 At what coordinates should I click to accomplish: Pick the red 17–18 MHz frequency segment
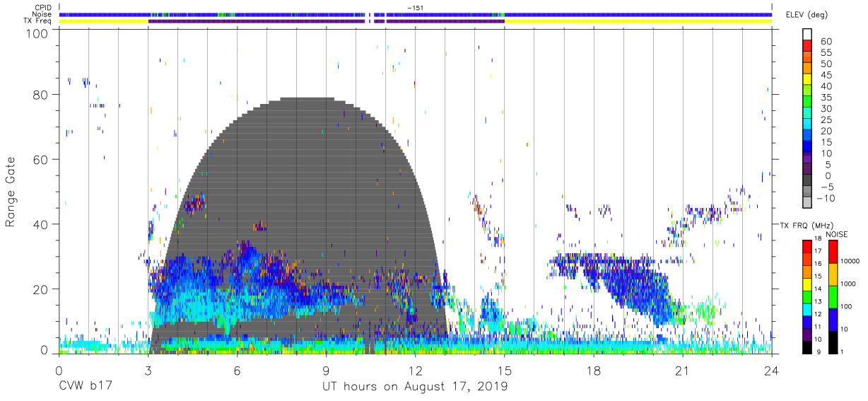[x=807, y=246]
